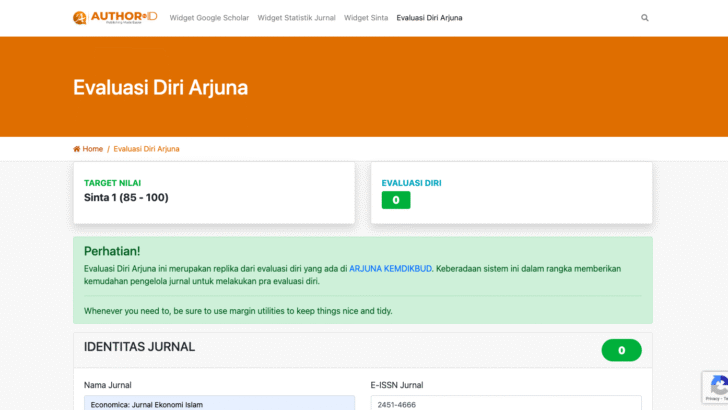Screen dimensions: 728x410
Task: Follow the ARJUNA KEMDIKBUD link
Action: click(390, 269)
